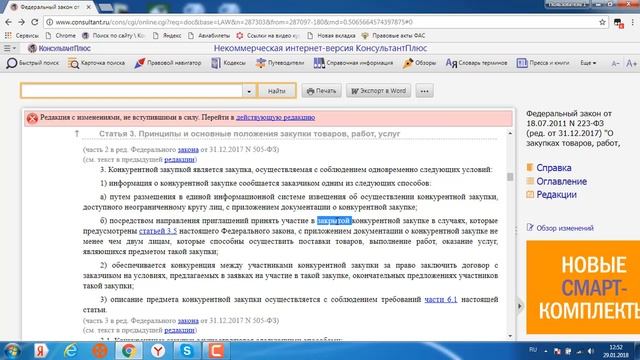Open Chrome from the taskbar
Screen dimensions: 640x360
(x=129, y=351)
